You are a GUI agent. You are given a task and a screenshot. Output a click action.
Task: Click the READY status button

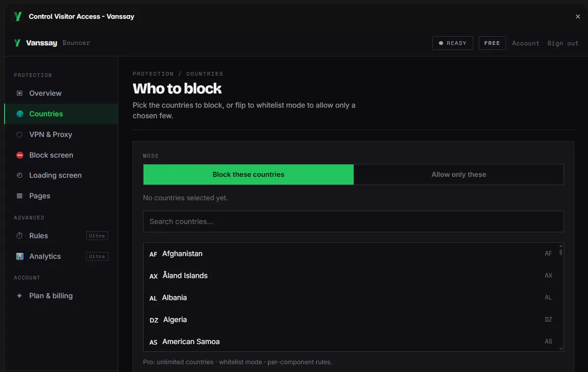tap(453, 43)
